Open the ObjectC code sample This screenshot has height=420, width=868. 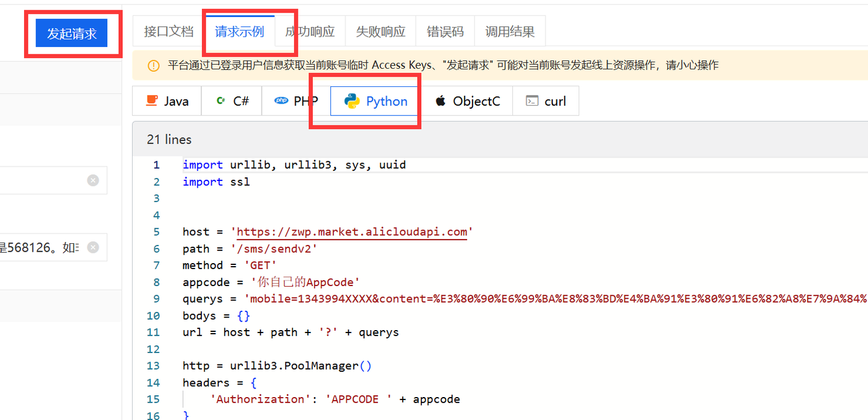tap(468, 101)
